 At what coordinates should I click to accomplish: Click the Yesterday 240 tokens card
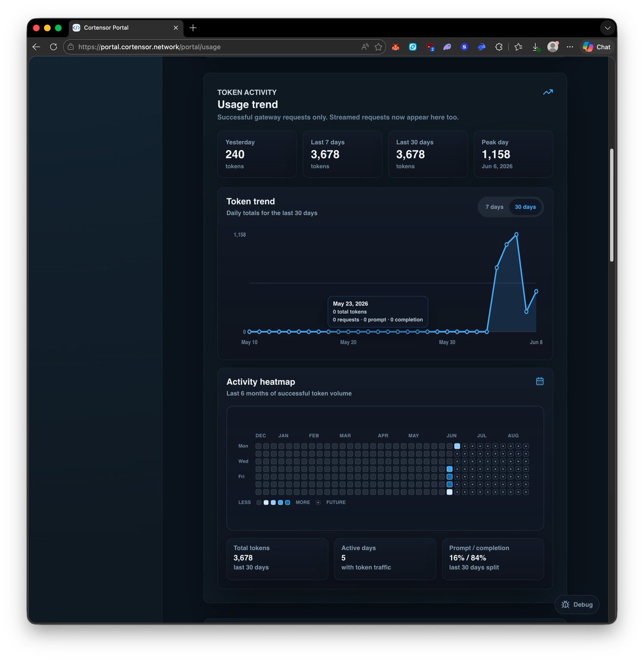[257, 154]
